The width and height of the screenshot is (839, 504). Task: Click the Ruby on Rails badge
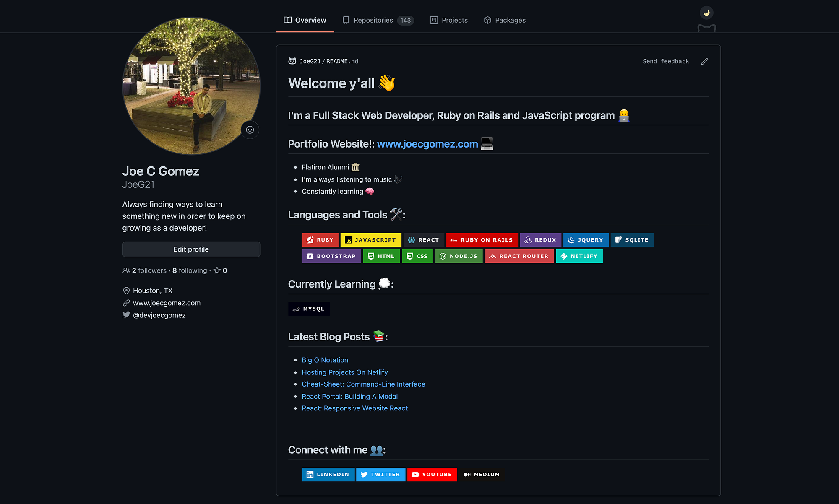(x=482, y=240)
